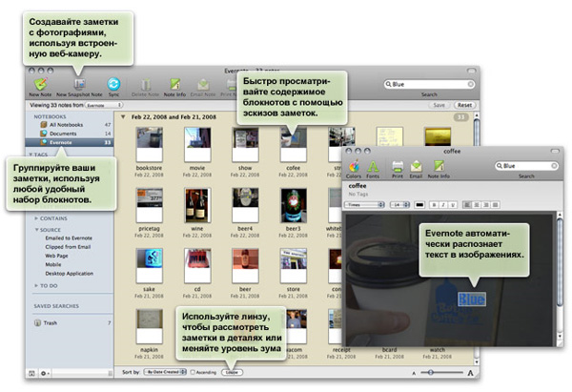Viewport: 572px width, 392px height.
Task: Center-align the coffee note text
Action: click(477, 205)
